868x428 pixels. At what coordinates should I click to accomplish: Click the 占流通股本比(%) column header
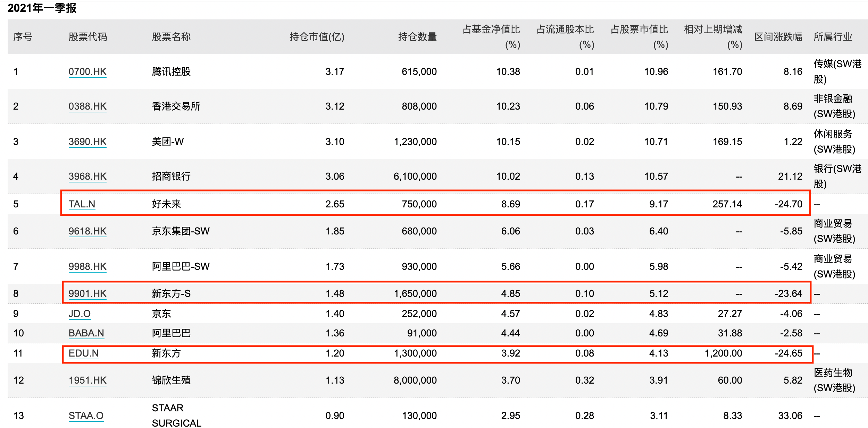point(565,37)
